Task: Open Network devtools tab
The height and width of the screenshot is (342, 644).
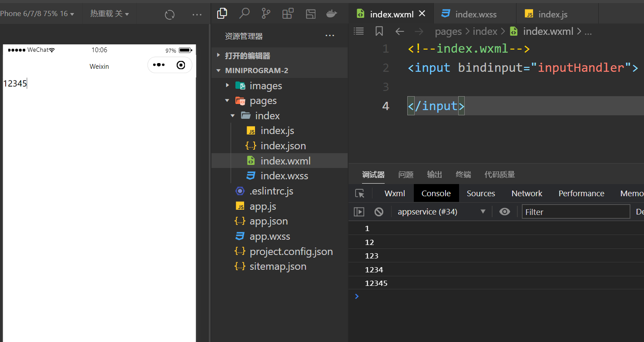Action: (x=527, y=194)
